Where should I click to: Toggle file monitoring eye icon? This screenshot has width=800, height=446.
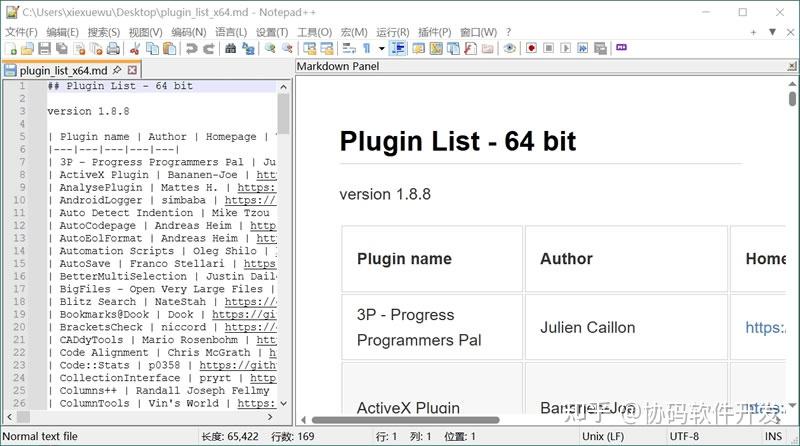tap(509, 48)
